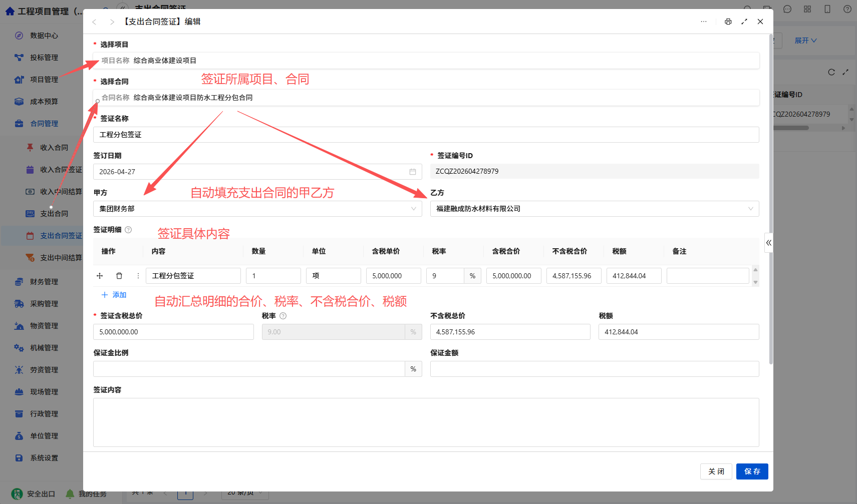This screenshot has height=504, width=857.
Task: Click detail row 单位 field 项
Action: tap(334, 276)
